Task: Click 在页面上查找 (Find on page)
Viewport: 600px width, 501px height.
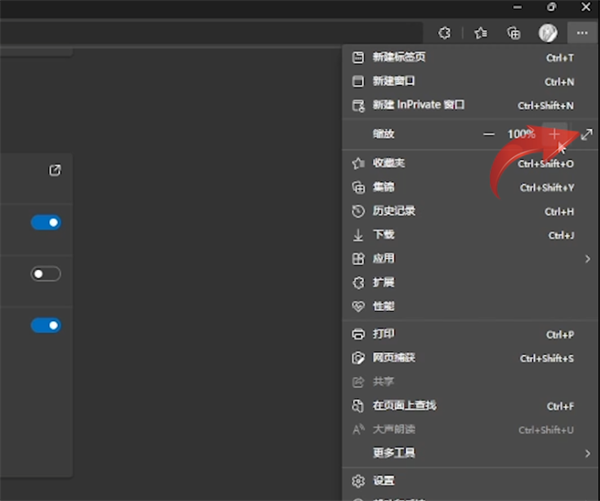Action: (x=404, y=406)
